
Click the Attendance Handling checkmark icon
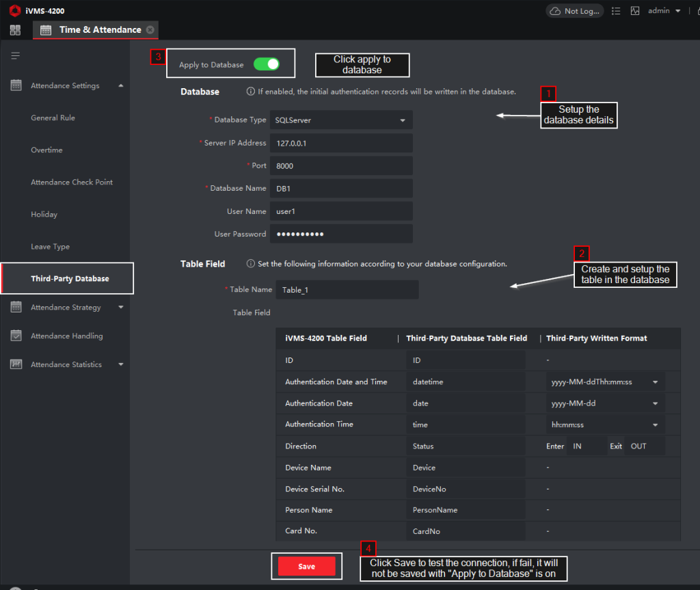16,336
